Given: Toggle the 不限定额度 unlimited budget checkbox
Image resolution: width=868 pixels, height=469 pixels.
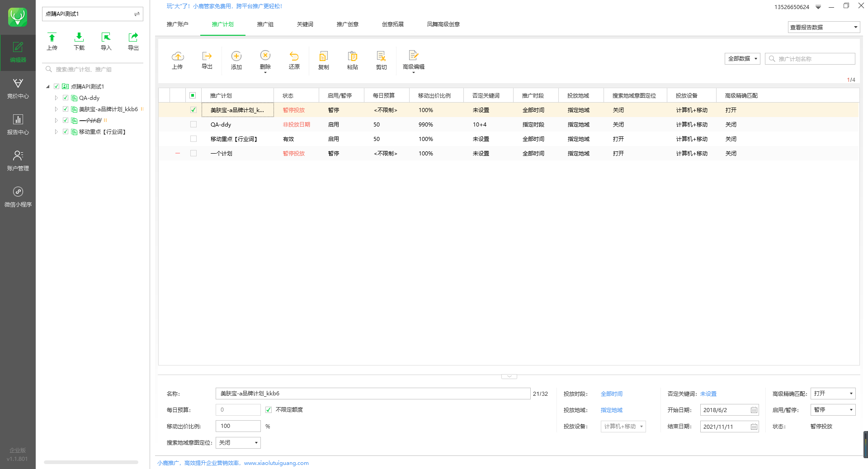Looking at the screenshot, I should pos(269,410).
